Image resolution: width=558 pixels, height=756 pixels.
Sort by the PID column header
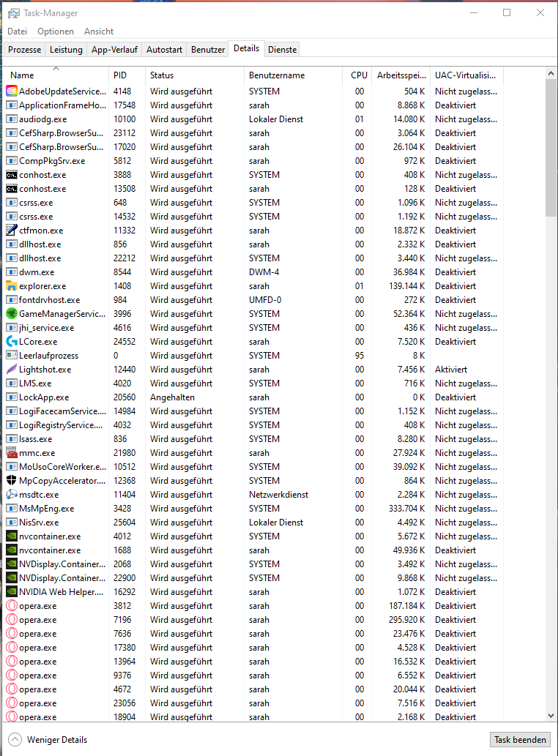127,75
